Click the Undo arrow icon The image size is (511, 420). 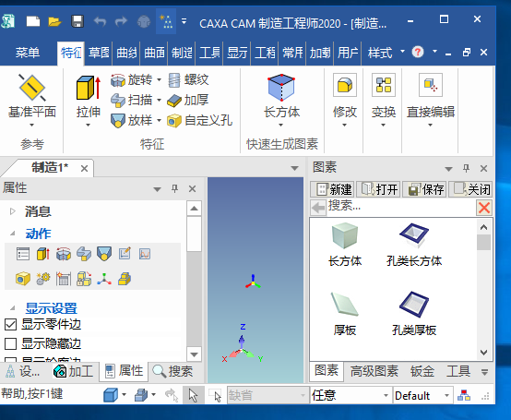(100, 22)
